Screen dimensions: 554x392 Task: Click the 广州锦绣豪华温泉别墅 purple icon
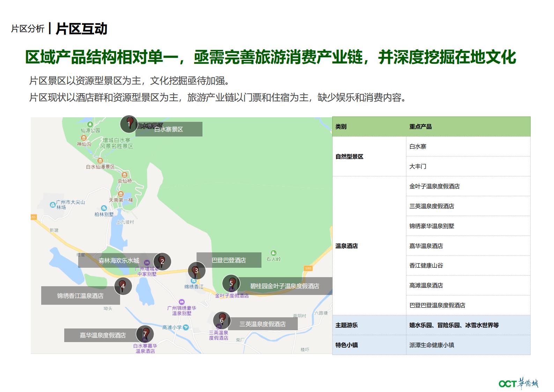point(181,302)
